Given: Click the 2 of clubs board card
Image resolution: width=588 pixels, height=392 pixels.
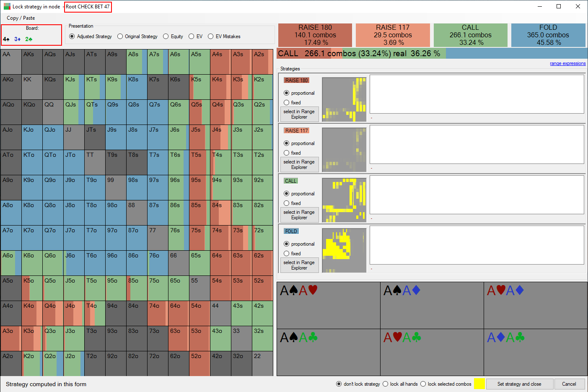Looking at the screenshot, I should 28,39.
